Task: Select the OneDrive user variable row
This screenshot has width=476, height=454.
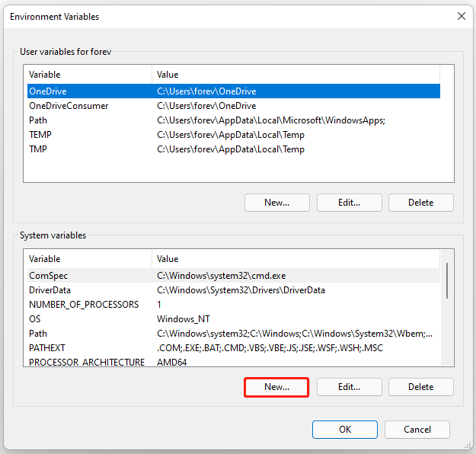Action: [x=234, y=91]
